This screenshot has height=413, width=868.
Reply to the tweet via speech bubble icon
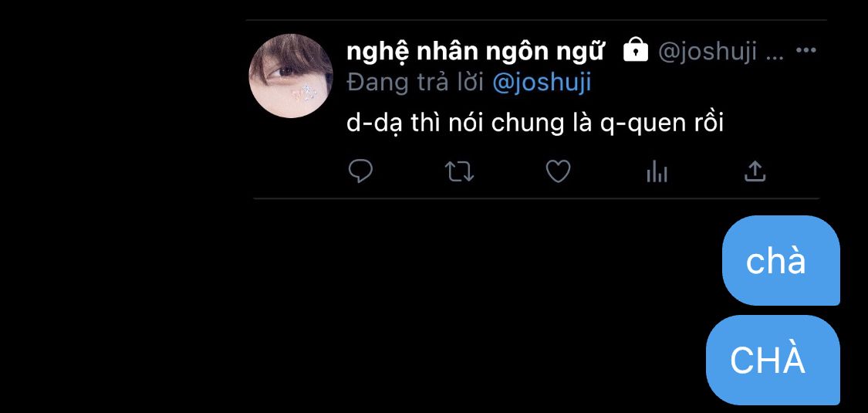pos(360,171)
